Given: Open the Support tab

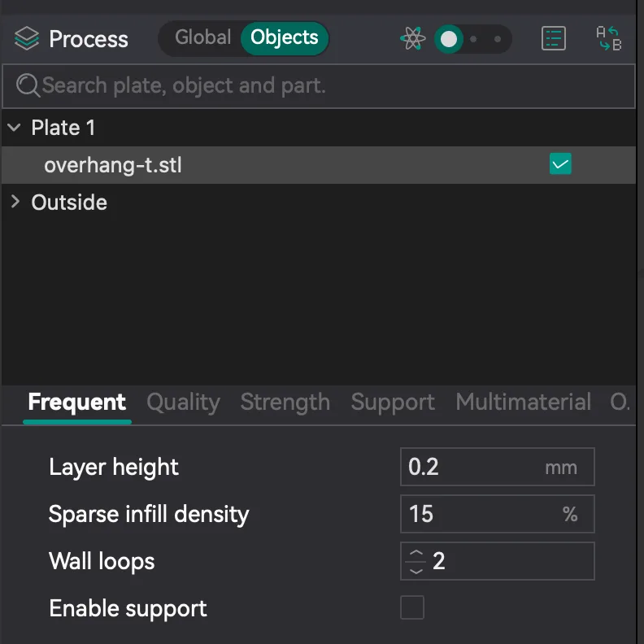Looking at the screenshot, I should point(393,402).
